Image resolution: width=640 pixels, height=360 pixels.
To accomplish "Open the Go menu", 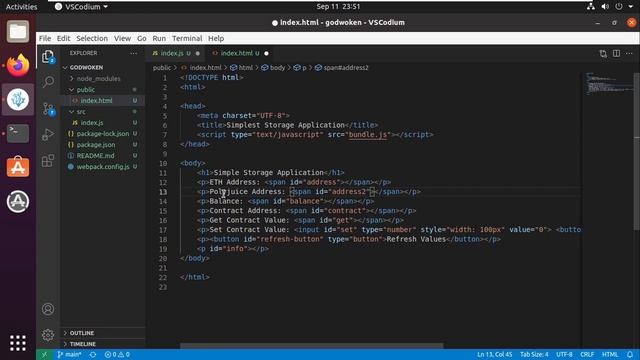I will [x=142, y=38].
